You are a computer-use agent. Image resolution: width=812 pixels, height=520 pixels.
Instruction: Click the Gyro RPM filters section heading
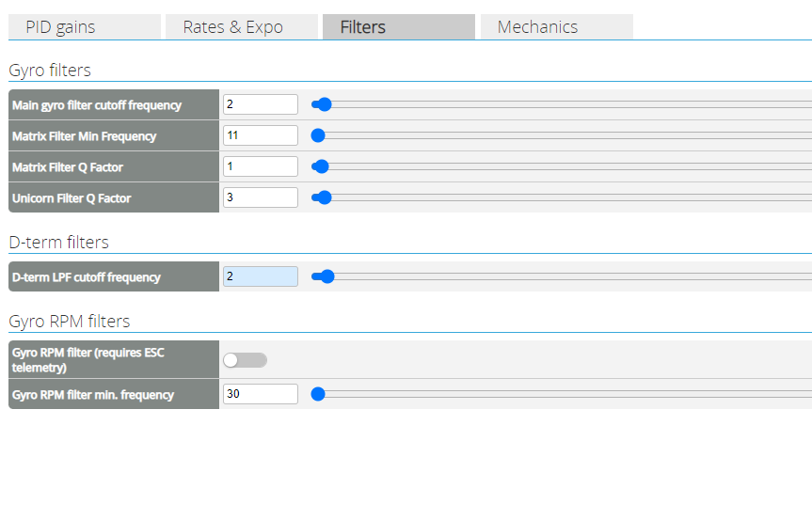tap(70, 322)
